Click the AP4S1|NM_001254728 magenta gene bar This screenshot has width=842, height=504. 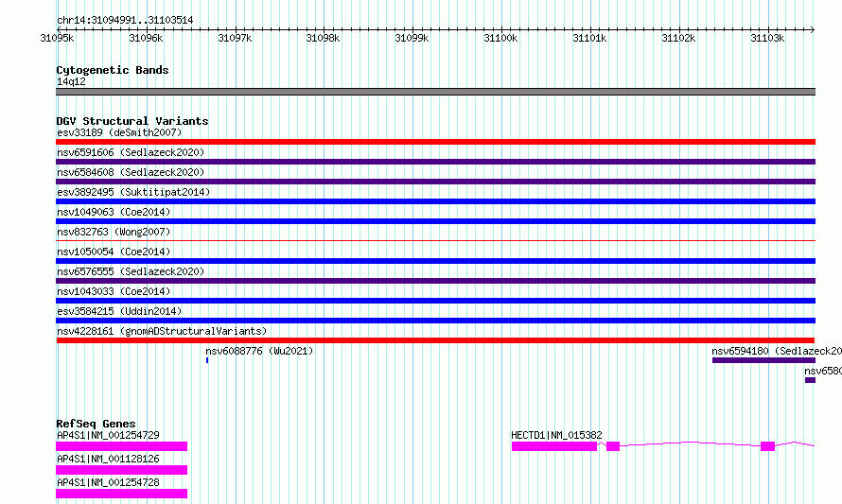tap(121, 494)
